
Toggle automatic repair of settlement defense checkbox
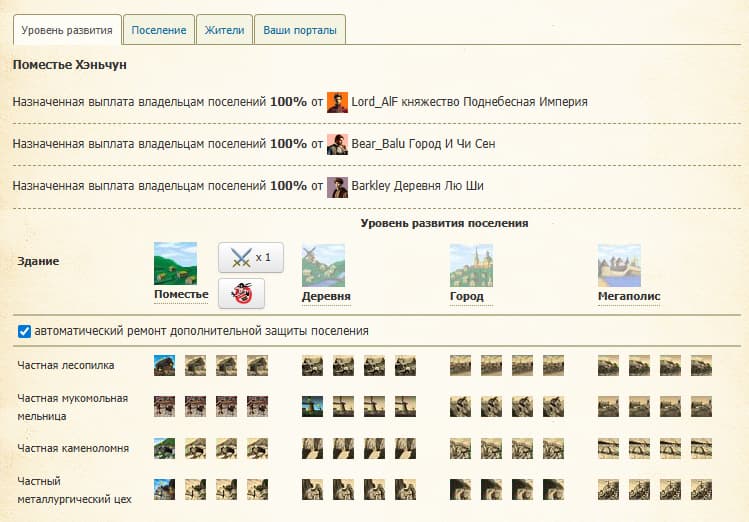coord(24,331)
